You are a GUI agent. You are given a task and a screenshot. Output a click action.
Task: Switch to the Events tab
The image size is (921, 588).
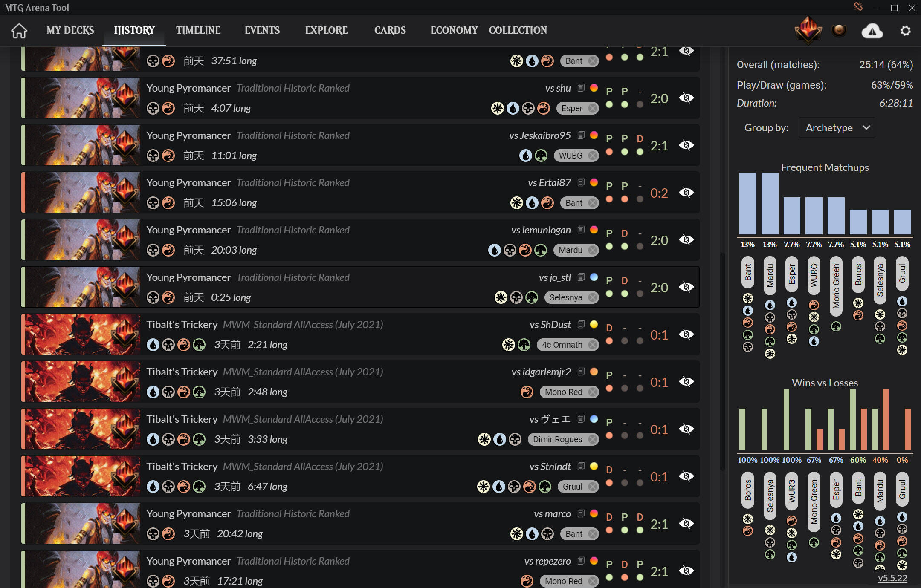(262, 30)
